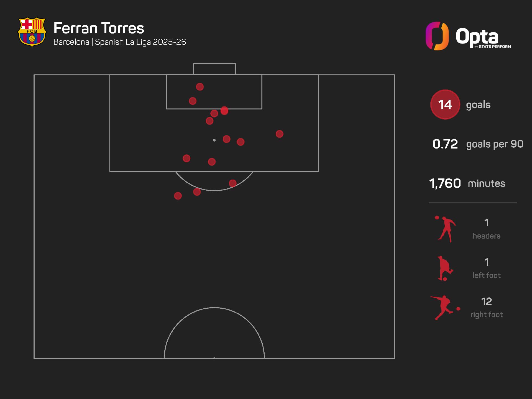Click the Opta wordmark text
Image resolution: width=532 pixels, height=399 pixels.
(477, 37)
